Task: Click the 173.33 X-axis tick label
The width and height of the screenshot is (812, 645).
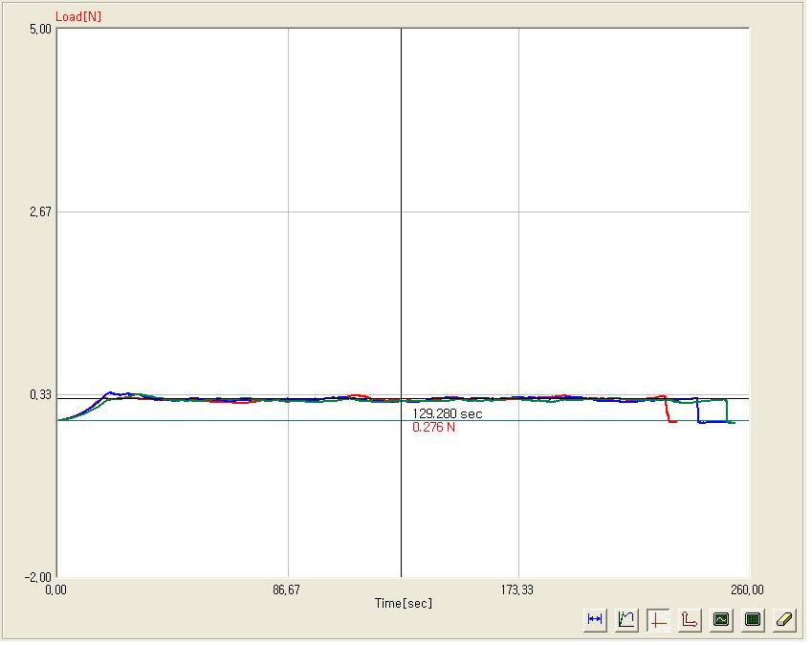Action: 517,589
